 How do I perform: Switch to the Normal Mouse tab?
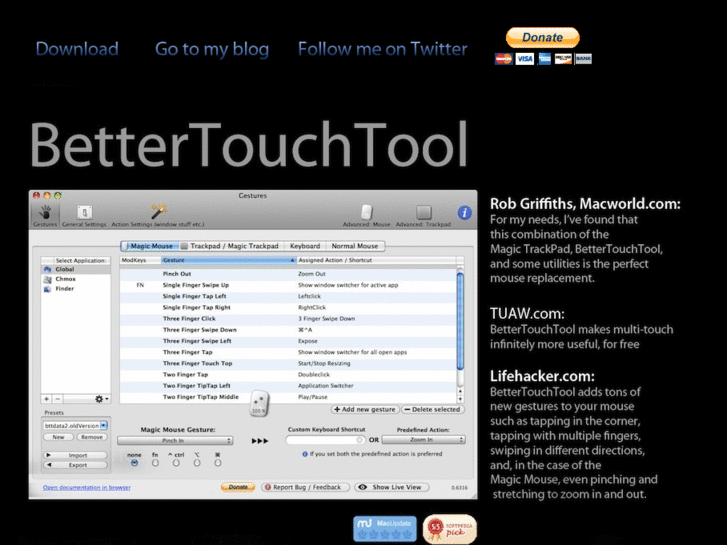coord(355,246)
